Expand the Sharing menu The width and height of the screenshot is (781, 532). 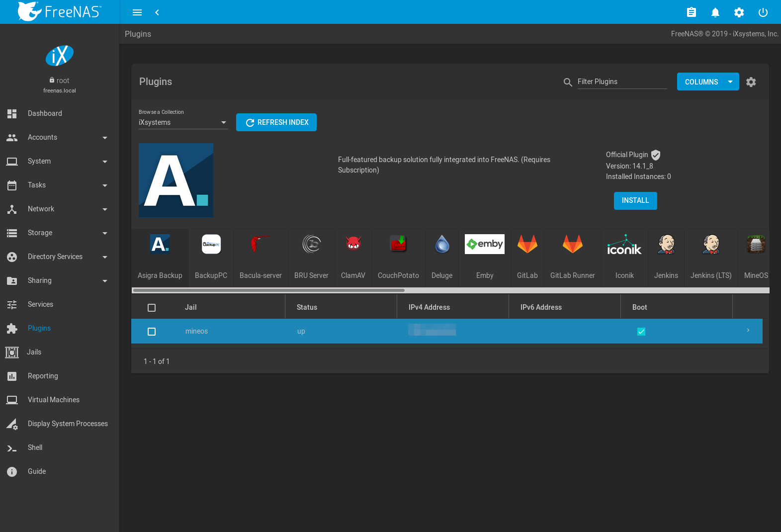[x=60, y=280]
